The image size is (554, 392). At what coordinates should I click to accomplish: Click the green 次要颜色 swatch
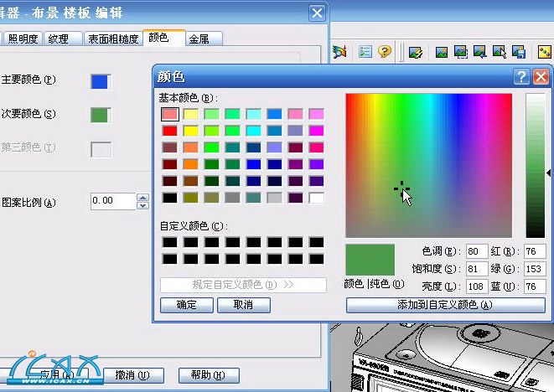[100, 115]
